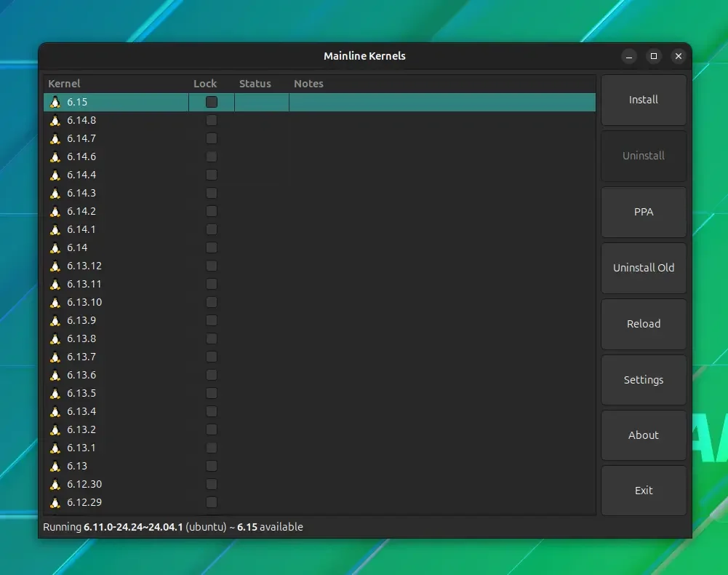Click the penguin icon beside kernel 6.12.30
The height and width of the screenshot is (575, 728).
[x=55, y=484]
